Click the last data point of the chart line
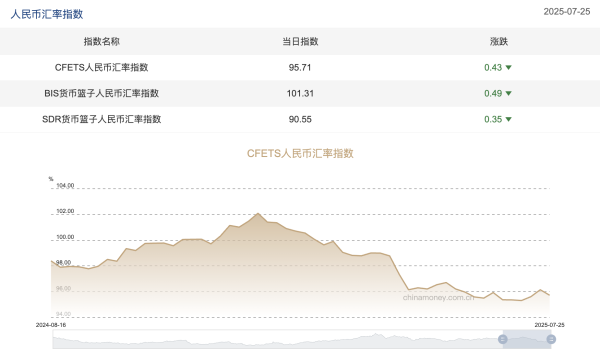The height and width of the screenshot is (360, 600). [x=549, y=295]
